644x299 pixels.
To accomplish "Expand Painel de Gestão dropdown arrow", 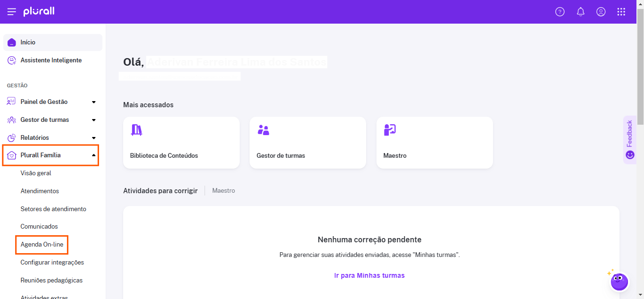I will (x=94, y=102).
